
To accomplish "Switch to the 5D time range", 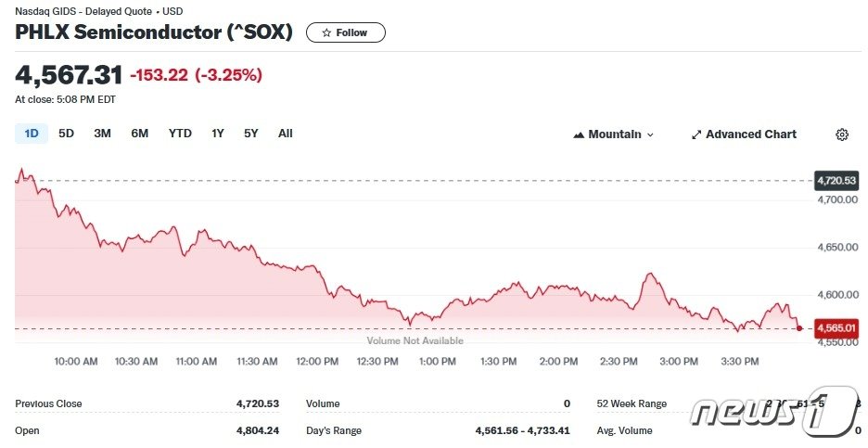I will coord(66,134).
